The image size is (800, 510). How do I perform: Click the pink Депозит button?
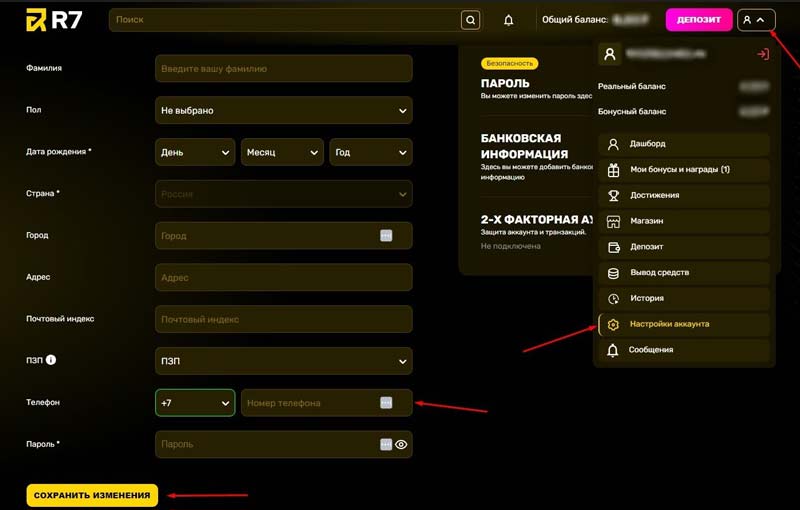pos(699,19)
